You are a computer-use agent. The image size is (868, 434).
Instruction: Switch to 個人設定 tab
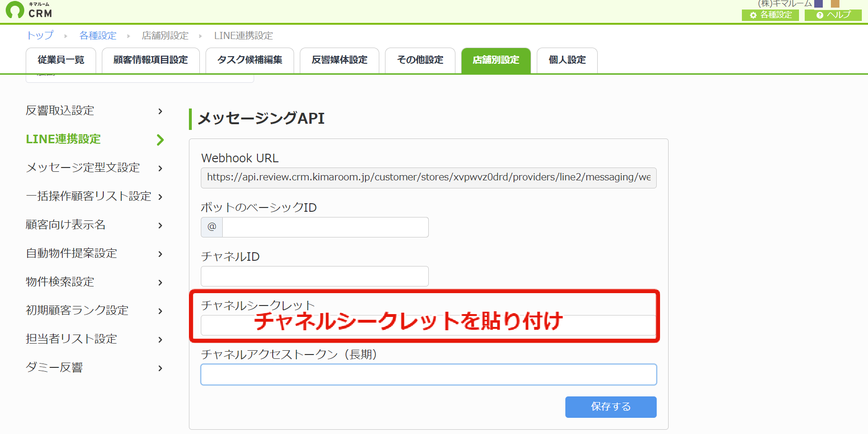pos(567,60)
